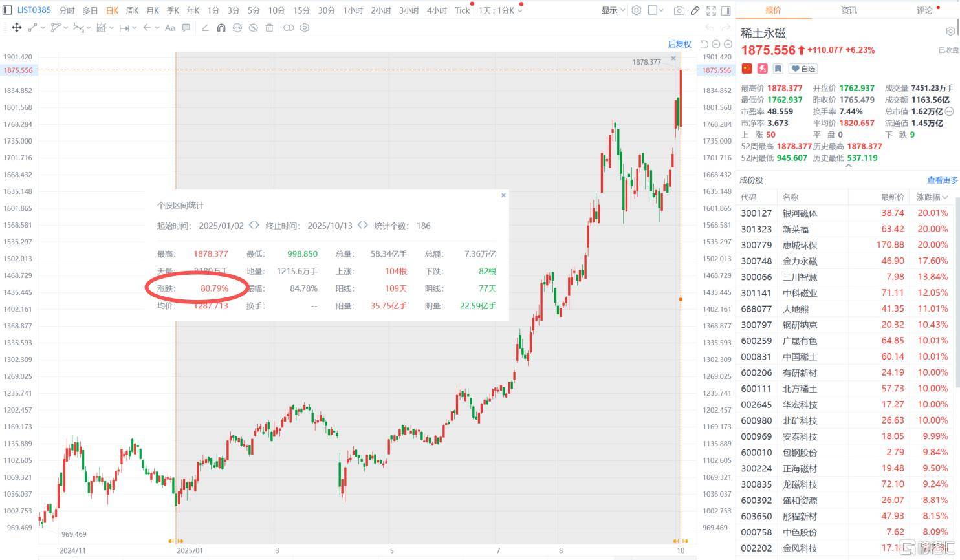Select the Aa text annotation tool
Viewport: 960px width, 560px height.
click(170, 28)
